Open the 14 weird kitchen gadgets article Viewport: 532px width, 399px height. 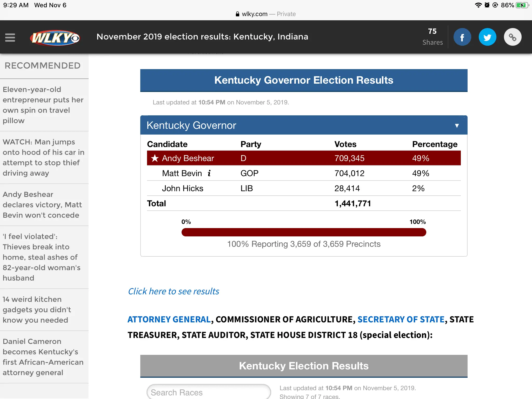[37, 310]
